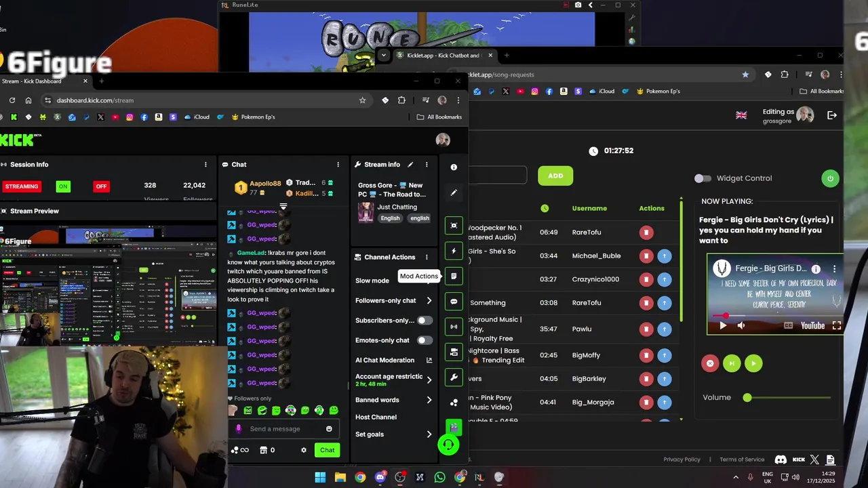Open the lightning bolt quick actions icon
The height and width of the screenshot is (488, 868).
coord(454,251)
